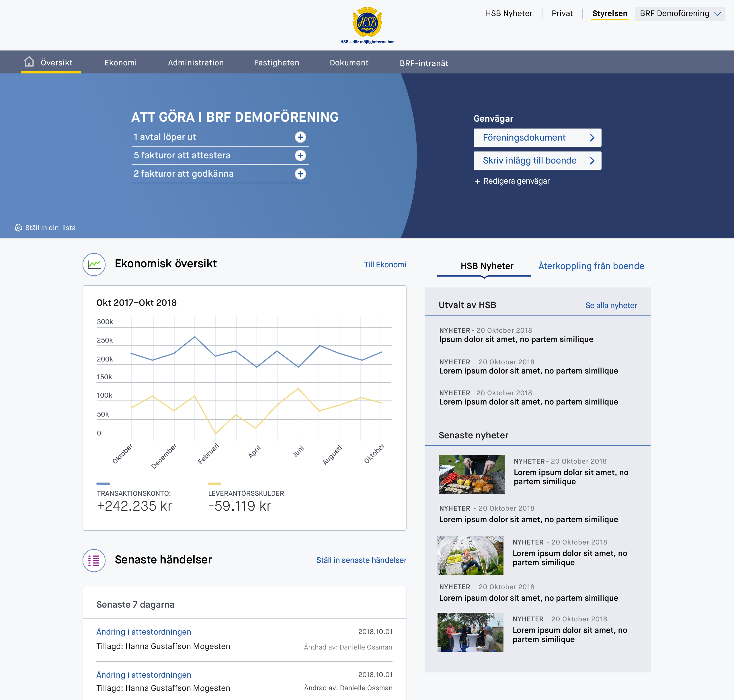Image resolution: width=734 pixels, height=700 pixels.
Task: Open the barbecue news thumbnail
Action: tap(471, 474)
